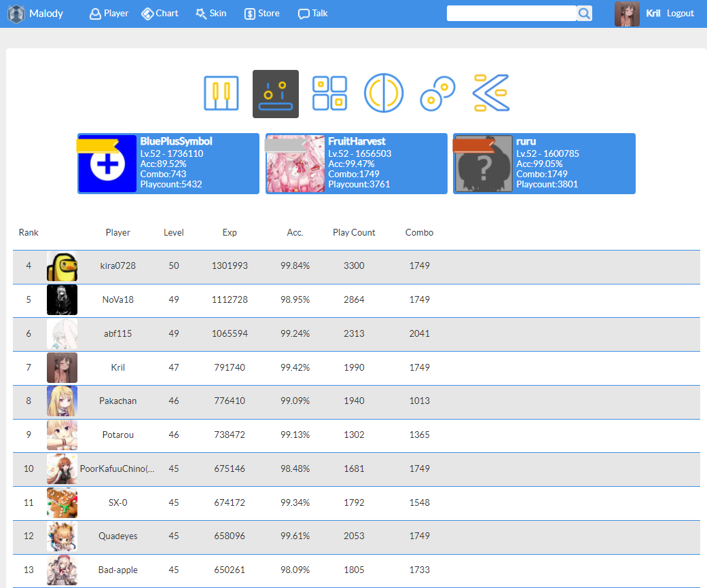Click SX-0's gingerbread avatar
707x588 pixels.
[x=62, y=502]
